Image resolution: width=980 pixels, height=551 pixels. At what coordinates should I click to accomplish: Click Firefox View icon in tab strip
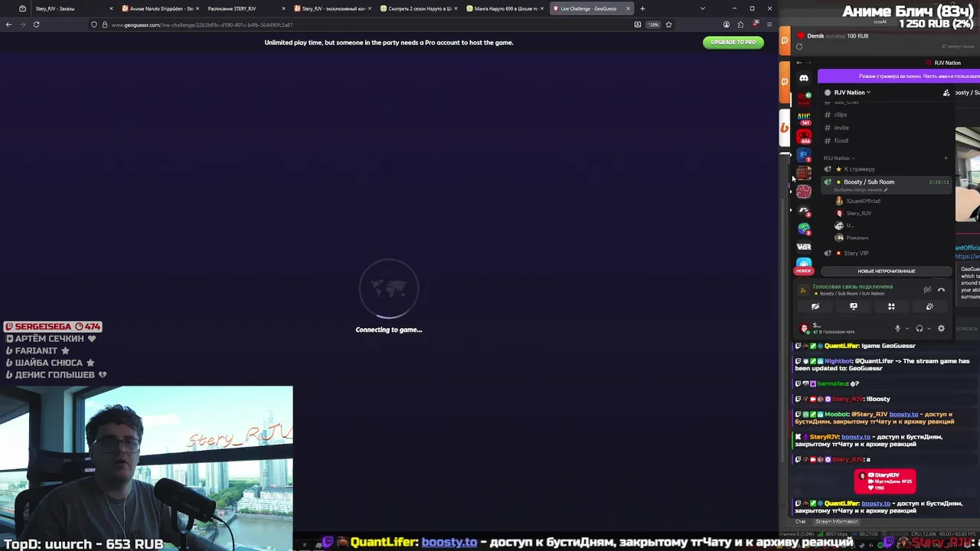pos(22,8)
